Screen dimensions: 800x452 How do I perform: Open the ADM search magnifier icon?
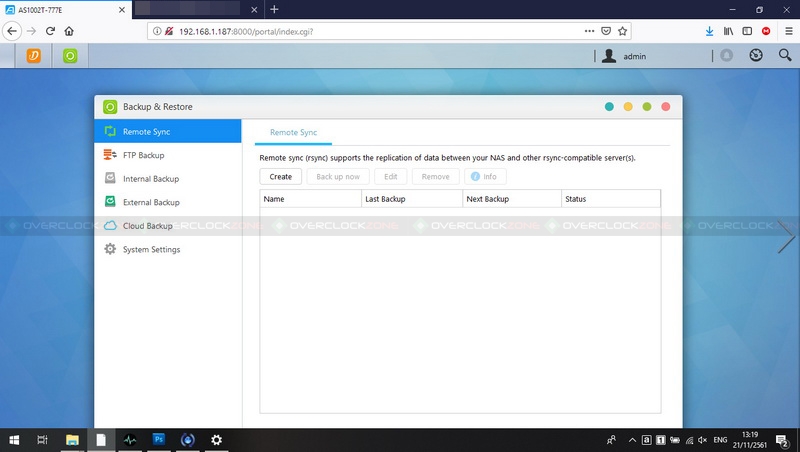tap(785, 55)
